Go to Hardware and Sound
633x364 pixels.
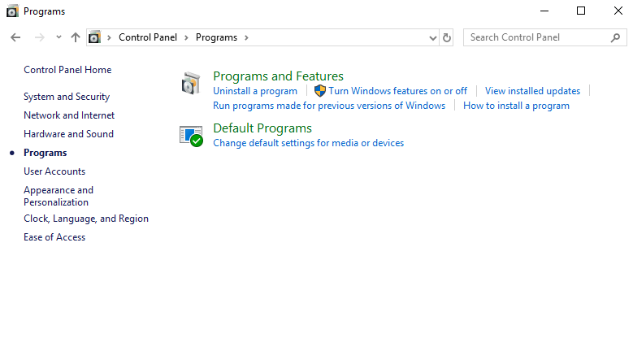tap(68, 134)
